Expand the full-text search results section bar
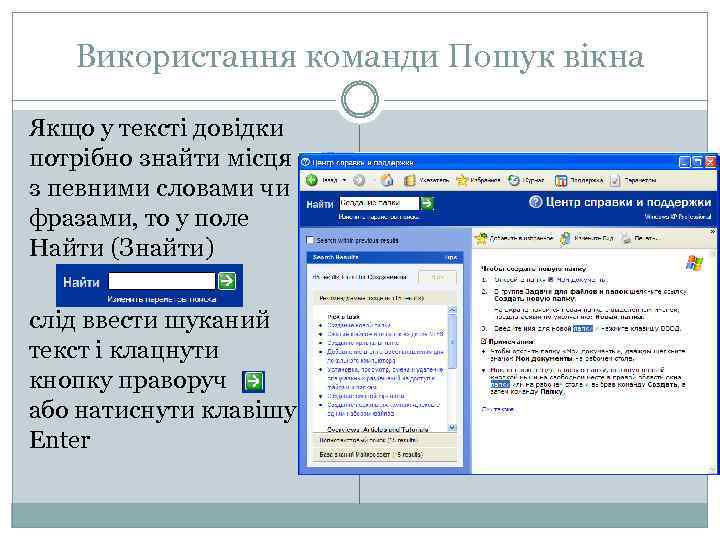 coord(385,440)
